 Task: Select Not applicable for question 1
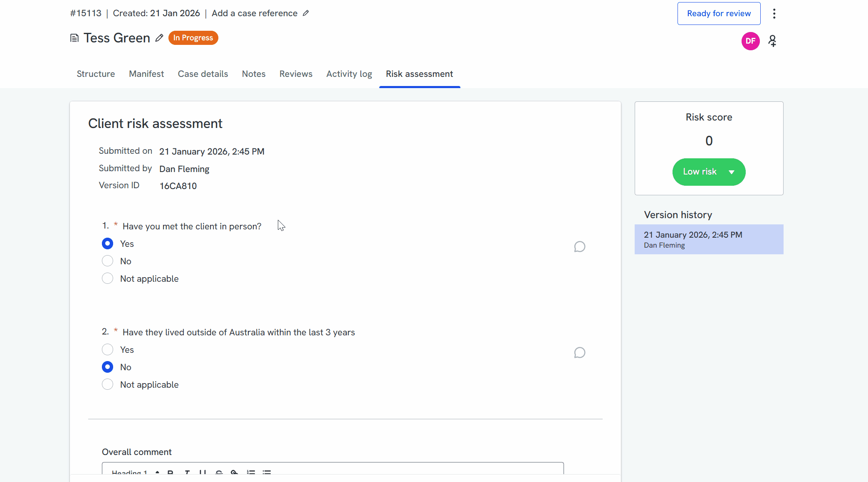click(x=108, y=278)
